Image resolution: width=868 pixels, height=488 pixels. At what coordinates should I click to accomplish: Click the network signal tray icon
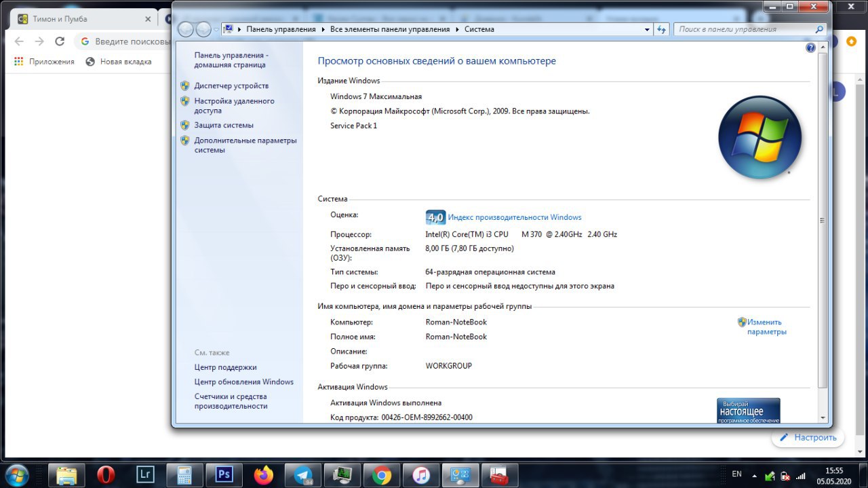801,475
